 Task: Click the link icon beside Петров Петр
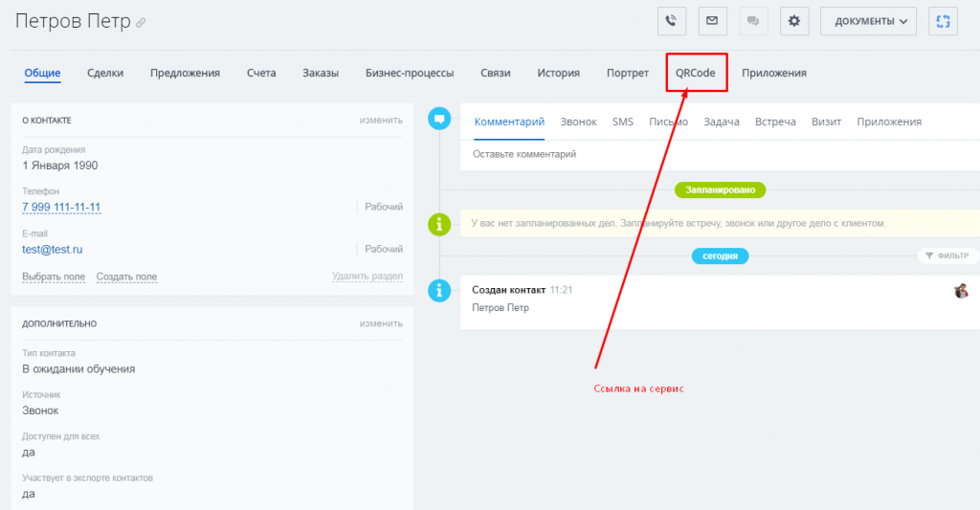[142, 23]
